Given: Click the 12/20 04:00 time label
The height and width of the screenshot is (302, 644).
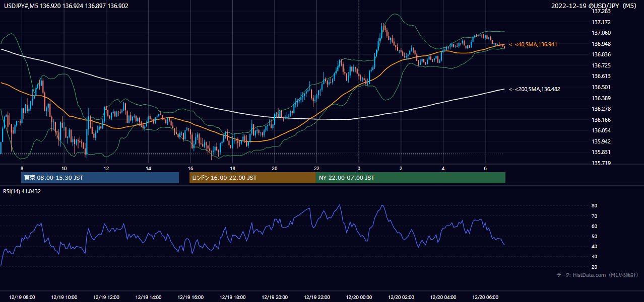Looking at the screenshot, I should pos(443,297).
